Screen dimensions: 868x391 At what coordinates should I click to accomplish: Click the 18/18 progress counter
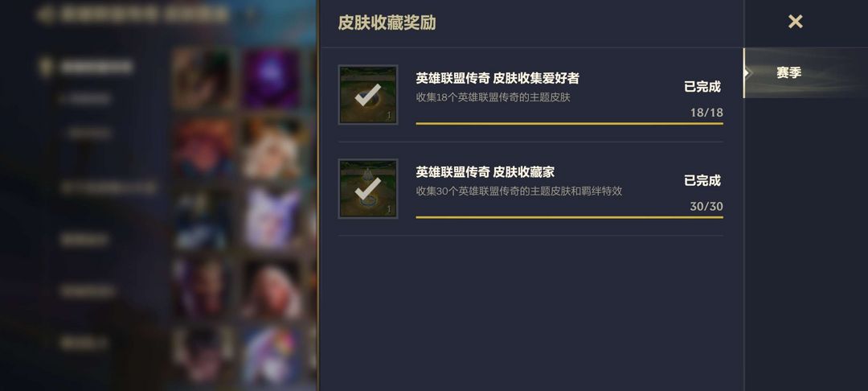[x=706, y=113]
